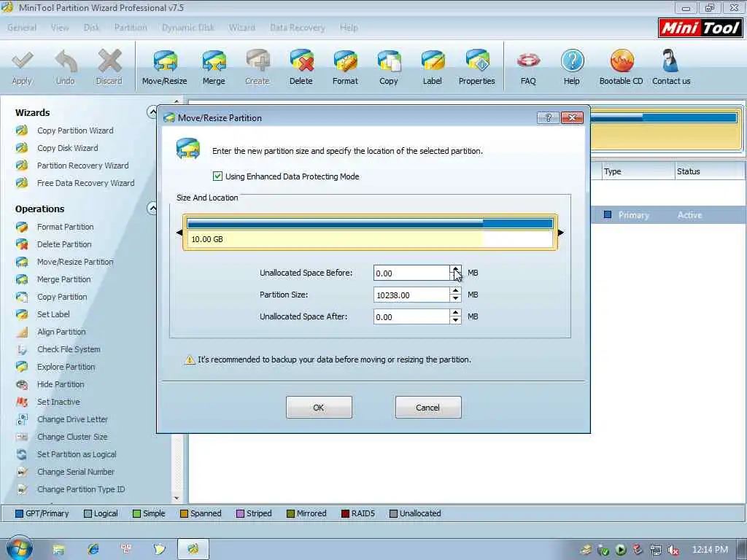Select the Move/Resize toolbar icon

pyautogui.click(x=164, y=68)
